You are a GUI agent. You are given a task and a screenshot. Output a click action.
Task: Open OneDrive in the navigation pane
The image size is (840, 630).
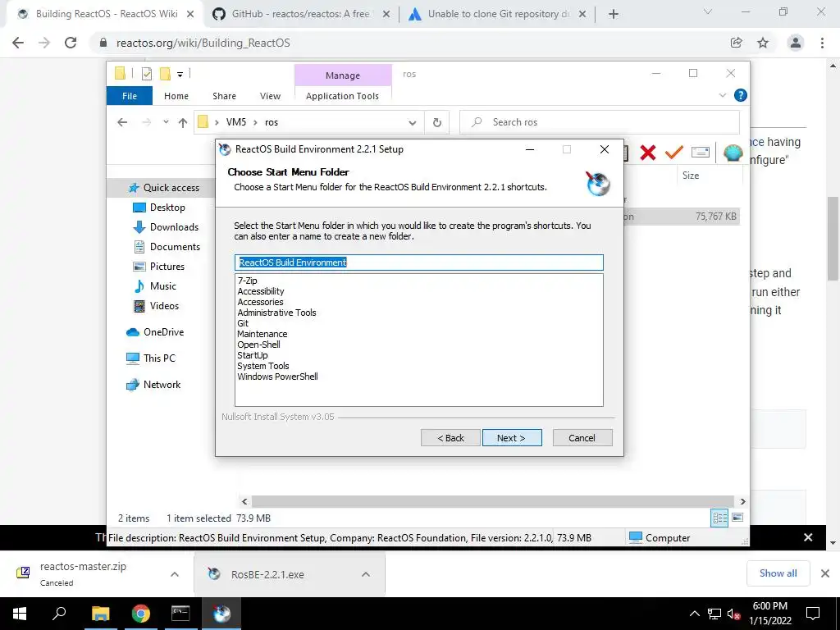pyautogui.click(x=155, y=332)
